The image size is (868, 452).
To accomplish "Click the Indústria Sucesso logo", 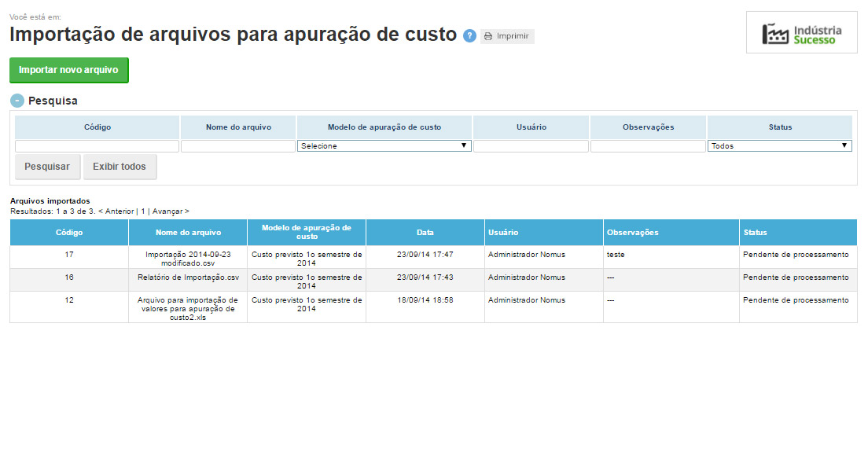I will 801,33.
